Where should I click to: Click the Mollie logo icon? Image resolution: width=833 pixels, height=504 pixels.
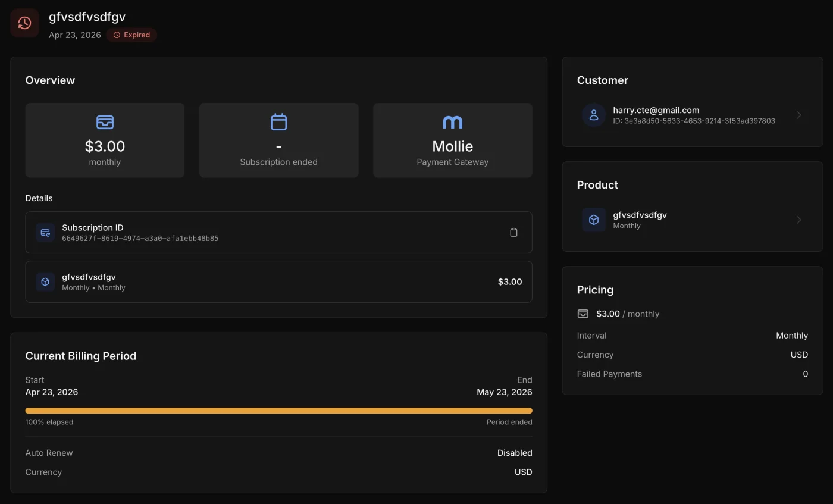[452, 122]
